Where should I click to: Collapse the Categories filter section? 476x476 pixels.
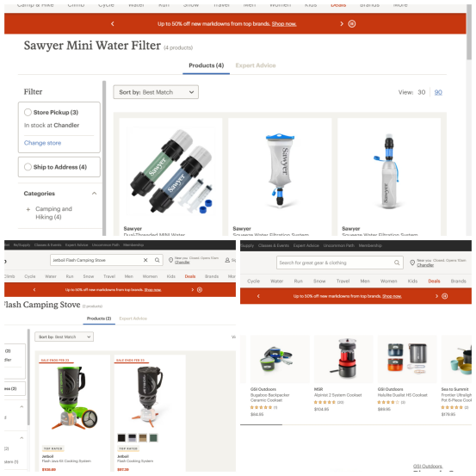click(x=95, y=194)
